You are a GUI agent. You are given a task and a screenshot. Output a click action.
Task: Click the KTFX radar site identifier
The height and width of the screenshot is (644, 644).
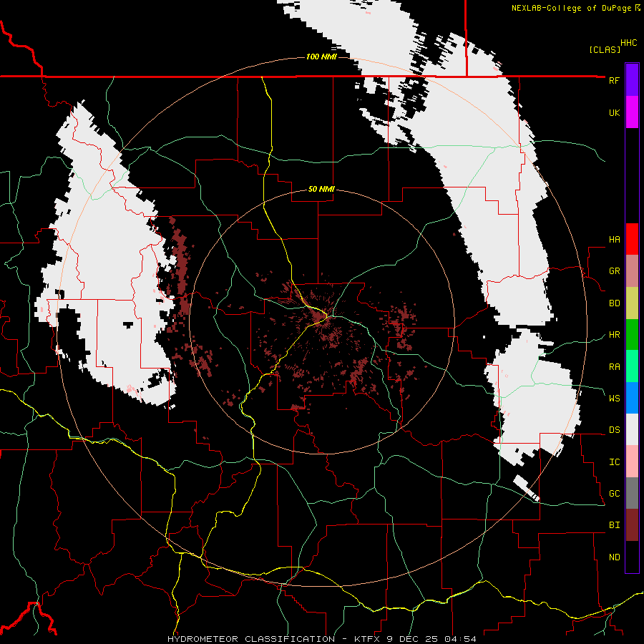(x=367, y=639)
